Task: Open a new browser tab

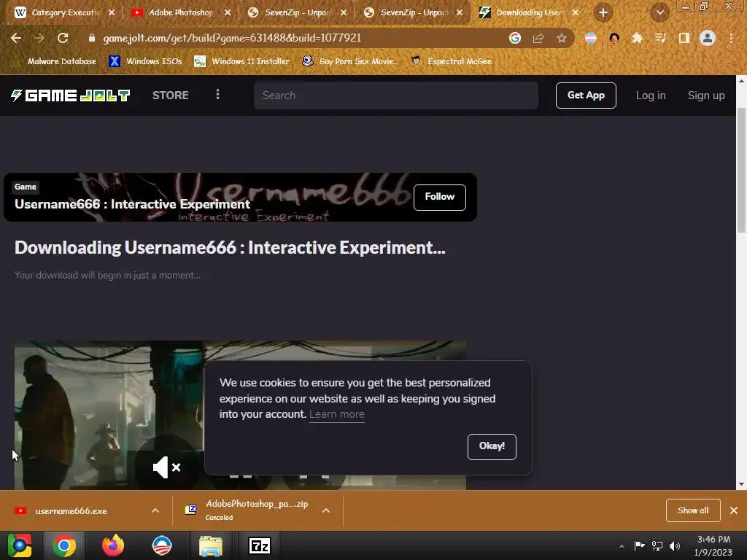Action: tap(603, 12)
